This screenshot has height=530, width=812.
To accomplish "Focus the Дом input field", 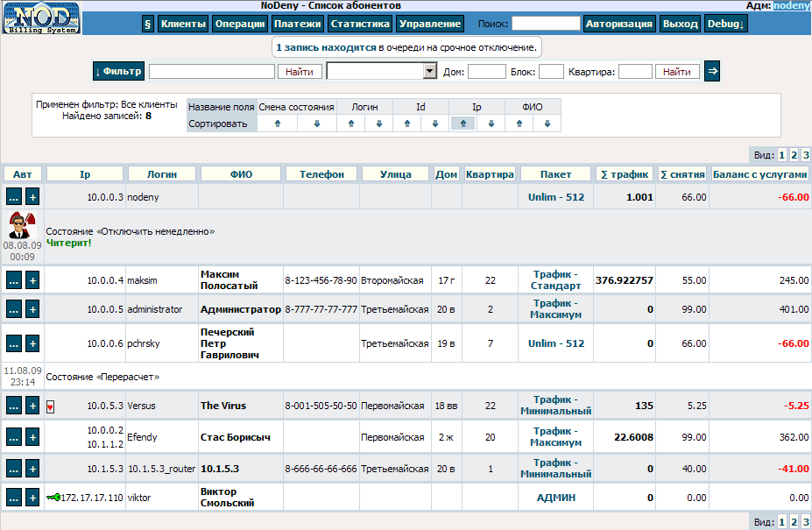I will click(487, 72).
